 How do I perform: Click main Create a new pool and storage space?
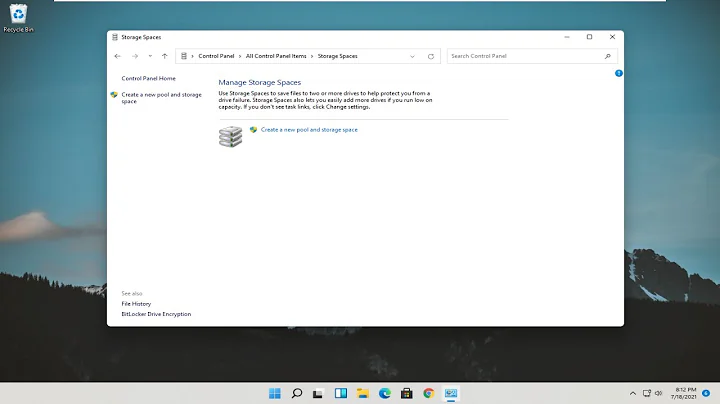309,130
